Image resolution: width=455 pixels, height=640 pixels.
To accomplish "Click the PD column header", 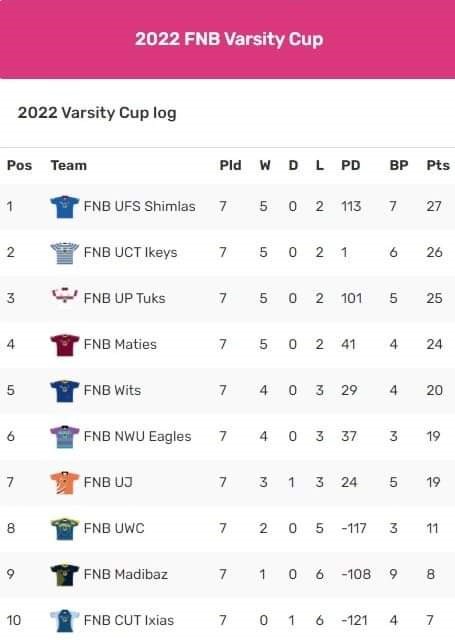I will click(x=351, y=165).
